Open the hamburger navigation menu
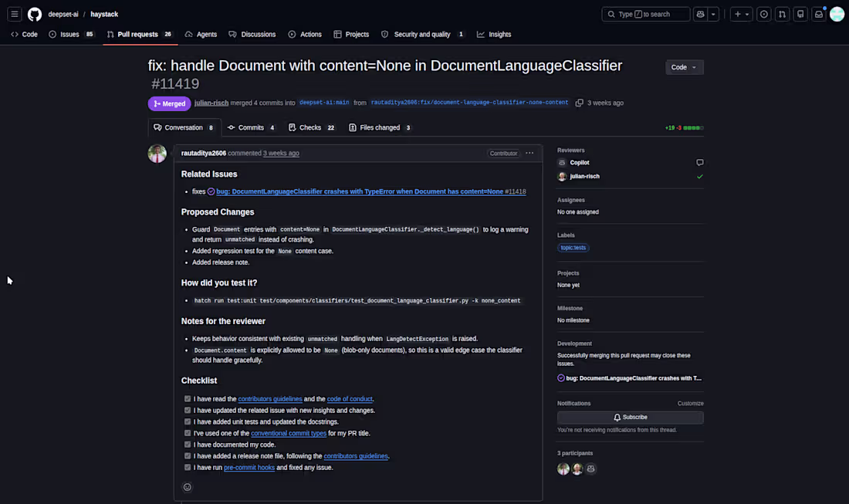 click(15, 14)
